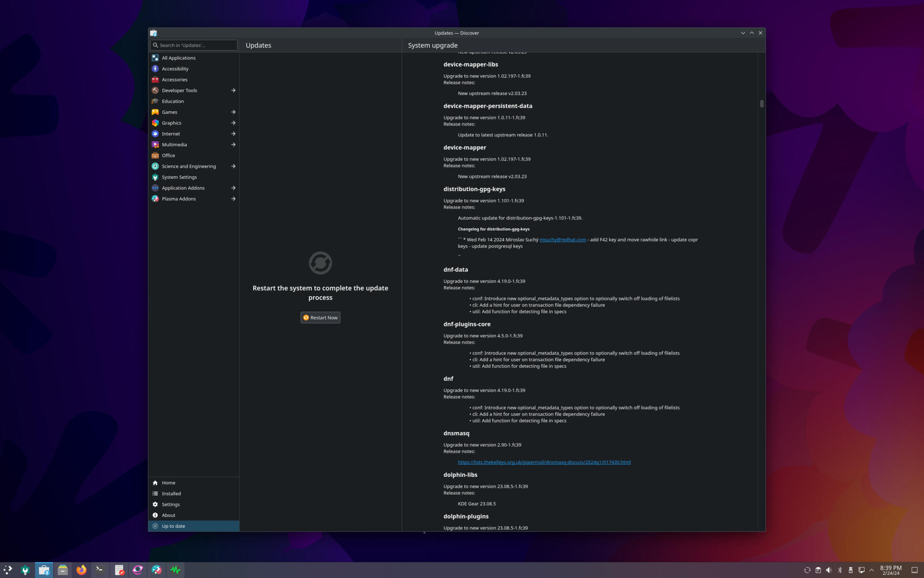
Task: Click the updates tray icon
Action: click(x=807, y=570)
